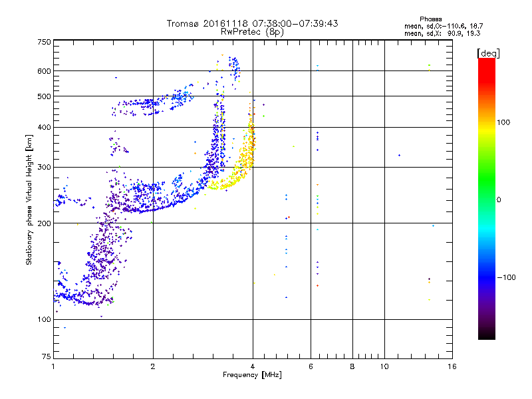
Task: Click the plot title 'Tromsø 20161118 07:38:00-07:39:43'
Action: pyautogui.click(x=252, y=23)
